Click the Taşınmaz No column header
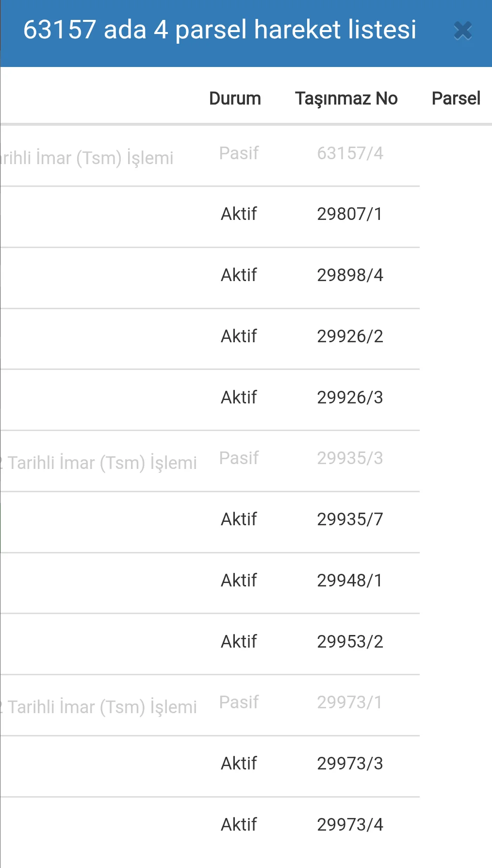Screen dimensions: 492x868 [x=346, y=99]
